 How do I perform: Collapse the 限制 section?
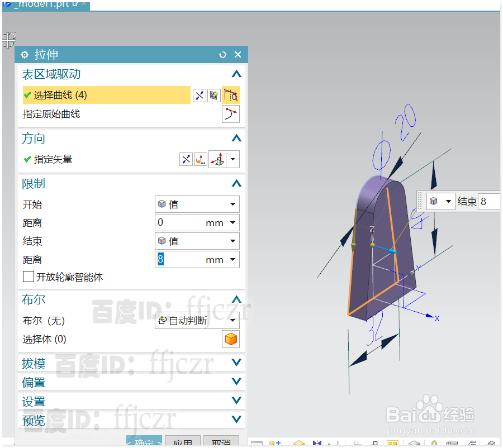click(236, 183)
